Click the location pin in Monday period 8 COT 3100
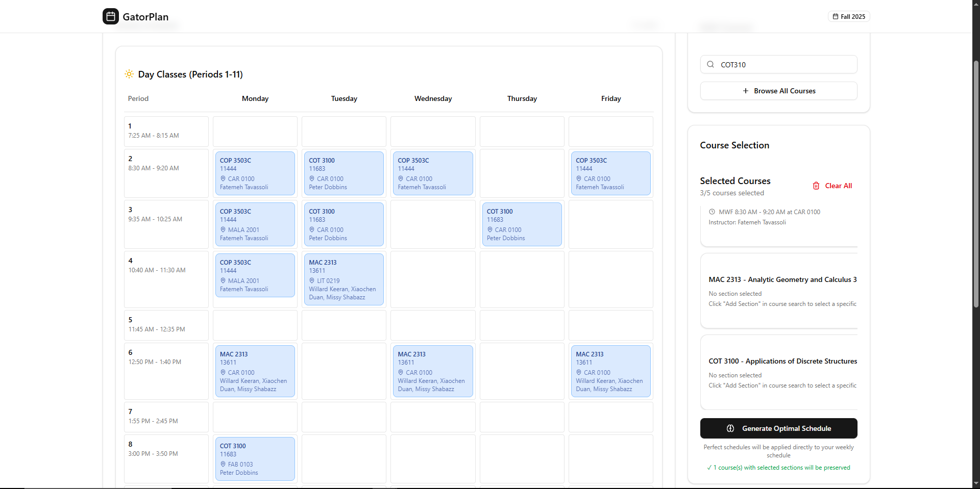 pyautogui.click(x=223, y=465)
